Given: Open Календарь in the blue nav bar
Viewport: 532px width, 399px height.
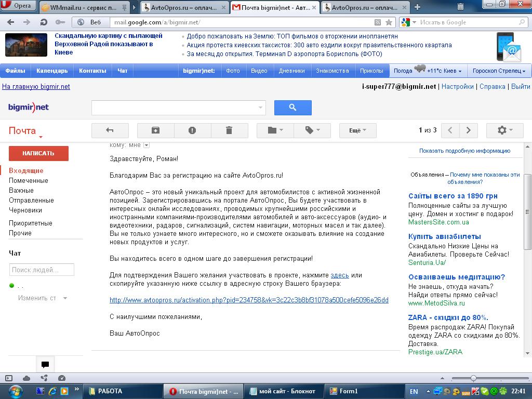Looking at the screenshot, I should (52, 71).
